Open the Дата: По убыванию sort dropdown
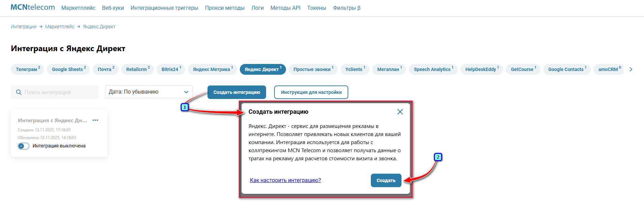644x207 pixels. coord(149,92)
